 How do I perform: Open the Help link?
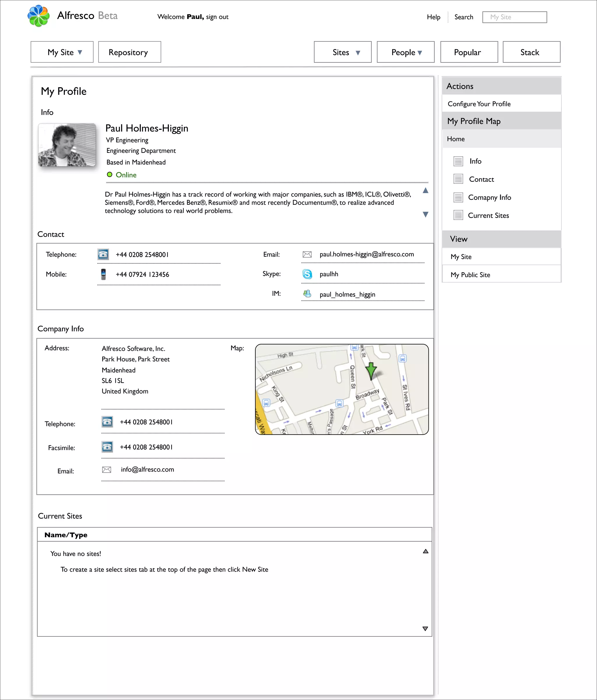tap(433, 17)
